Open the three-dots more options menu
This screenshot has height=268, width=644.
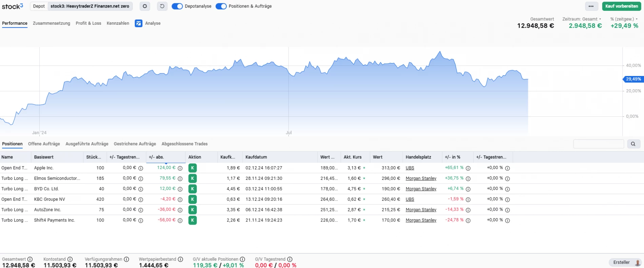click(591, 6)
